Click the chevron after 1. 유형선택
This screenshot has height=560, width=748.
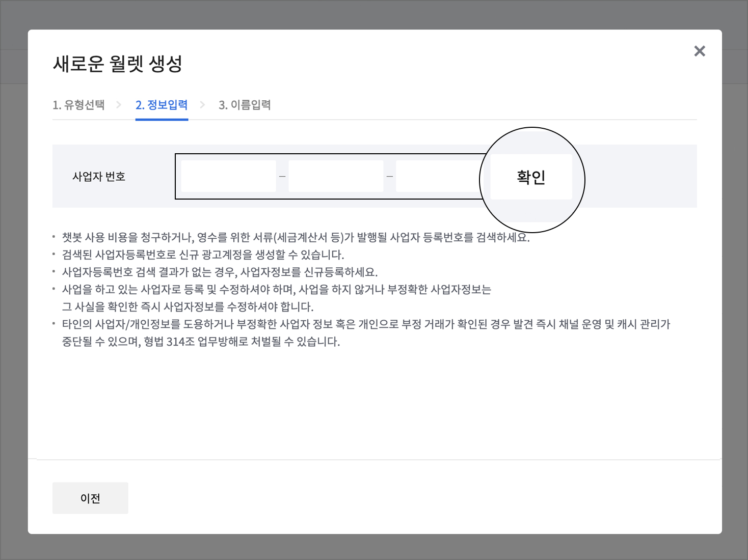click(x=119, y=105)
